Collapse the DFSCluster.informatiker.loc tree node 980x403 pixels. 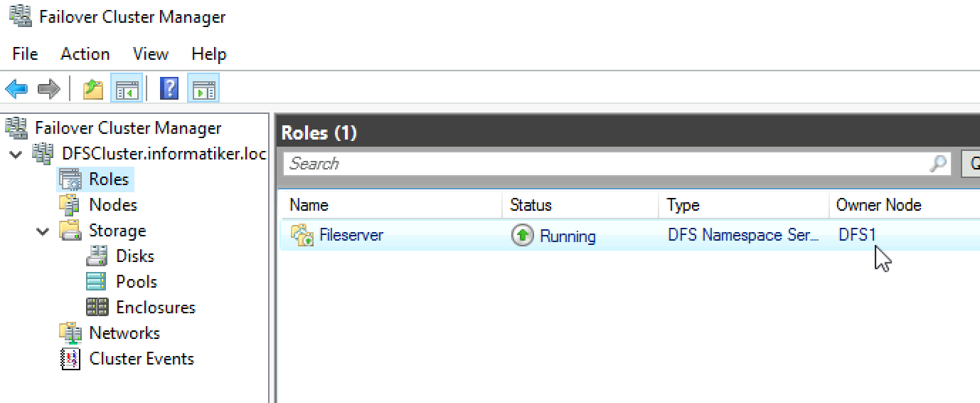[16, 154]
